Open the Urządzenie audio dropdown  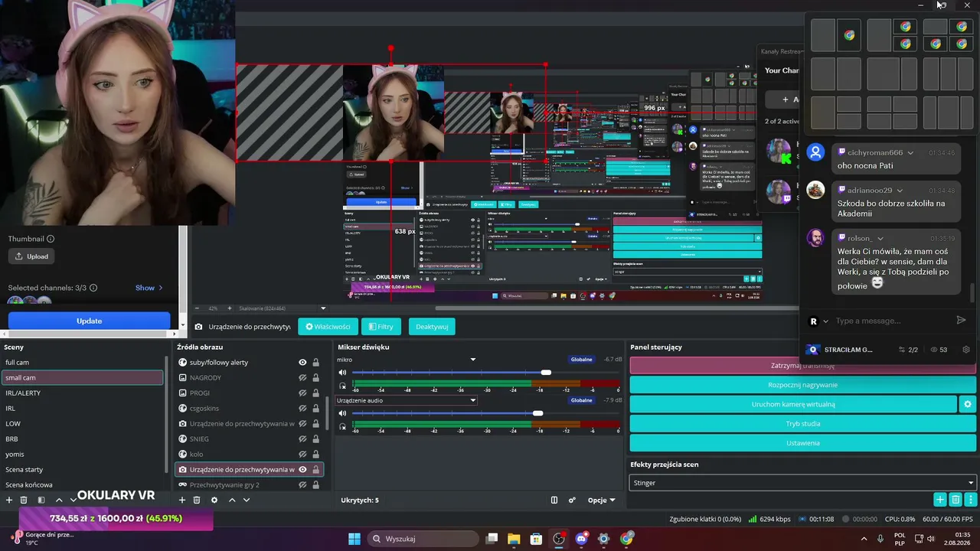coord(406,400)
